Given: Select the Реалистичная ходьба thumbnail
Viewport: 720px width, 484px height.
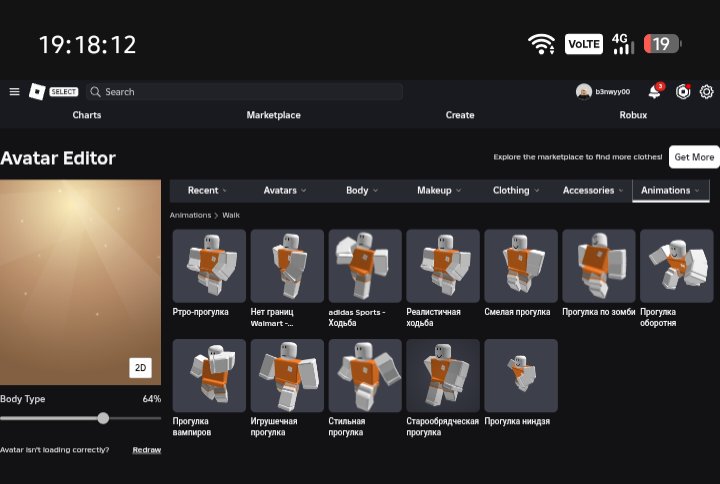Looking at the screenshot, I should click(443, 266).
